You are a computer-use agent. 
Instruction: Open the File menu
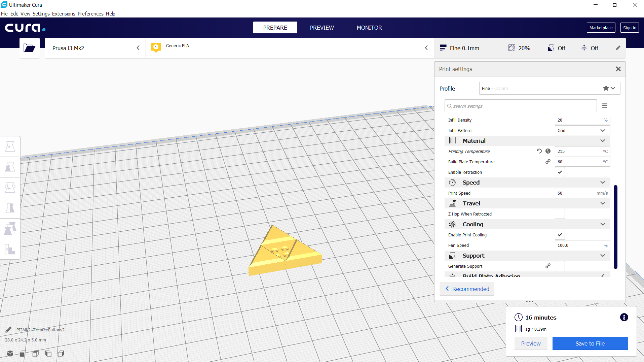(4, 14)
